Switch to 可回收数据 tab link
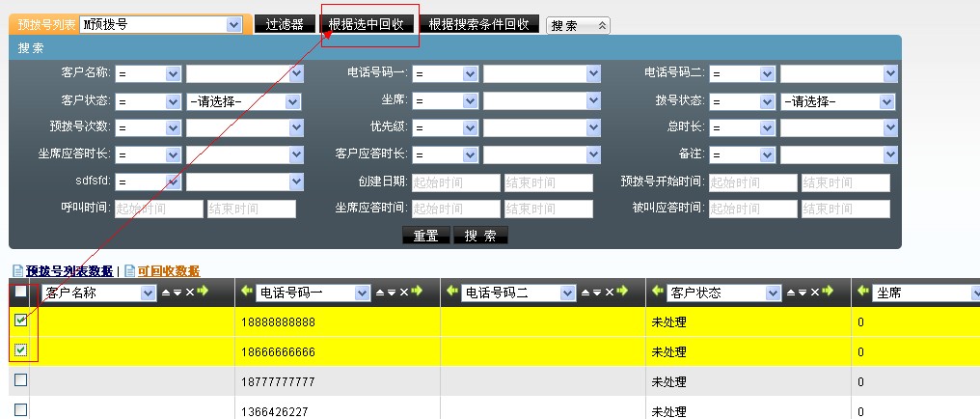 [x=168, y=271]
